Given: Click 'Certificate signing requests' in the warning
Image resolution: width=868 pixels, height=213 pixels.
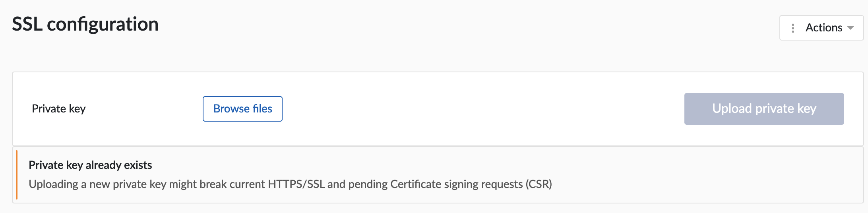Looking at the screenshot, I should (456, 184).
